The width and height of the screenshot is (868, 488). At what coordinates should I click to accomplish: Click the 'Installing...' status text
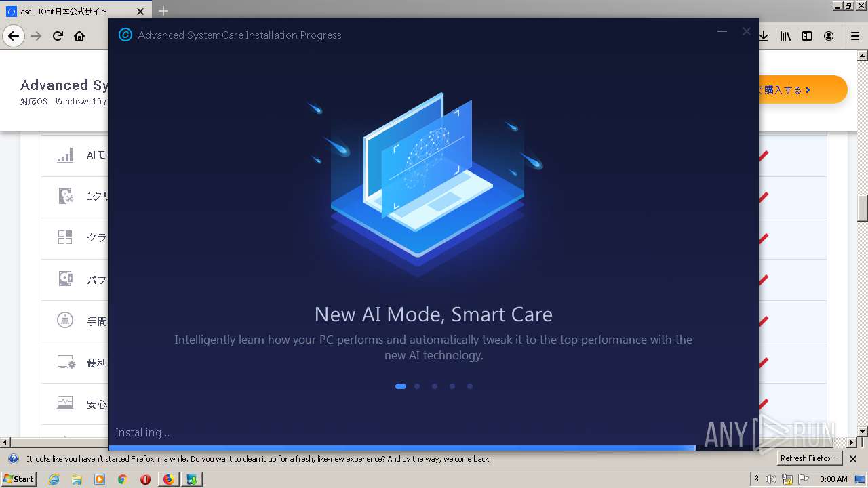142,432
